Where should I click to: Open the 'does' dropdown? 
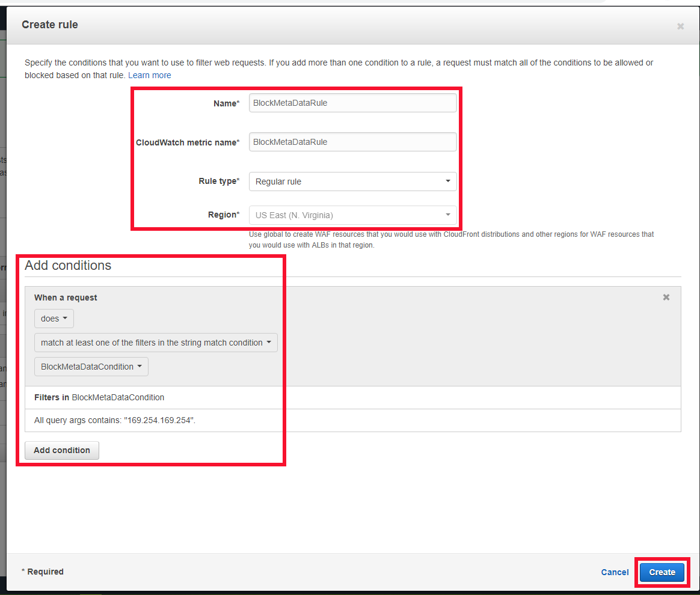[54, 319]
